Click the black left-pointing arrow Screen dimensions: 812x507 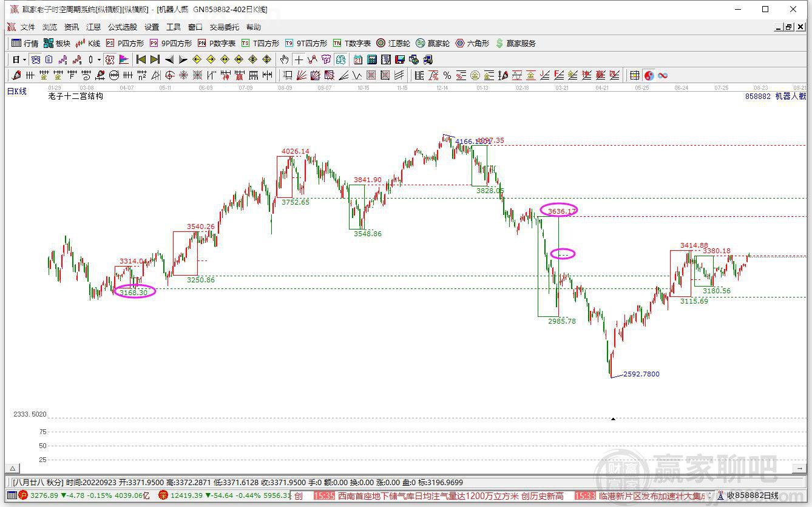coord(169,60)
